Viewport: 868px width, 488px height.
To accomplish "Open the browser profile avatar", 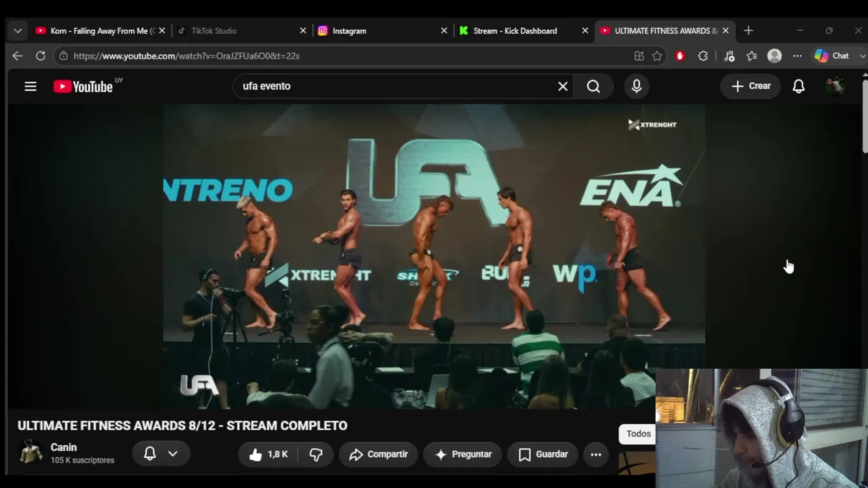I will point(774,56).
